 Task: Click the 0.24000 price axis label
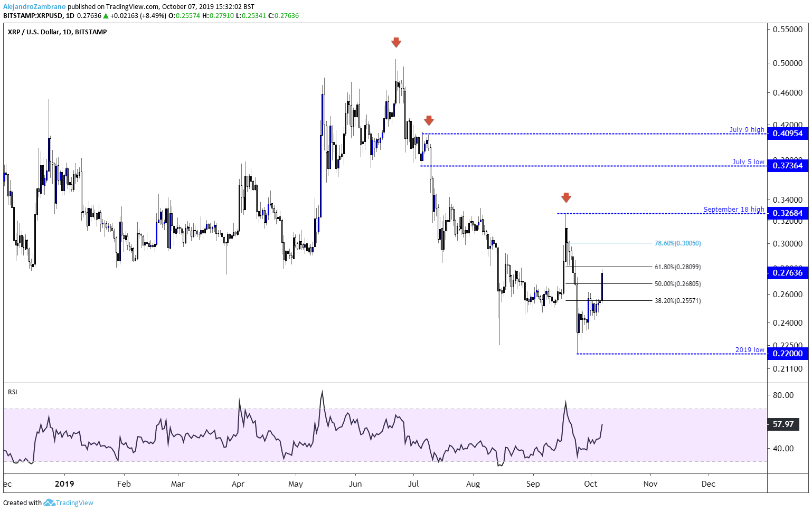pos(788,323)
